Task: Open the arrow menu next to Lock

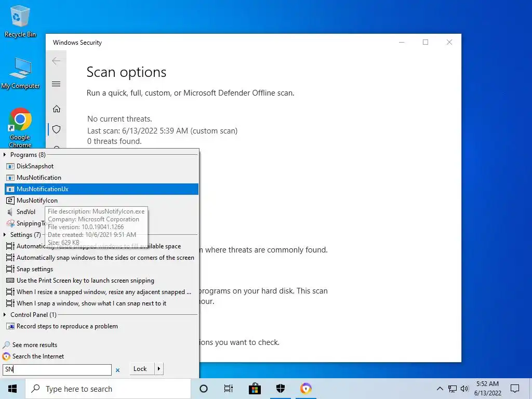Action: [x=159, y=369]
